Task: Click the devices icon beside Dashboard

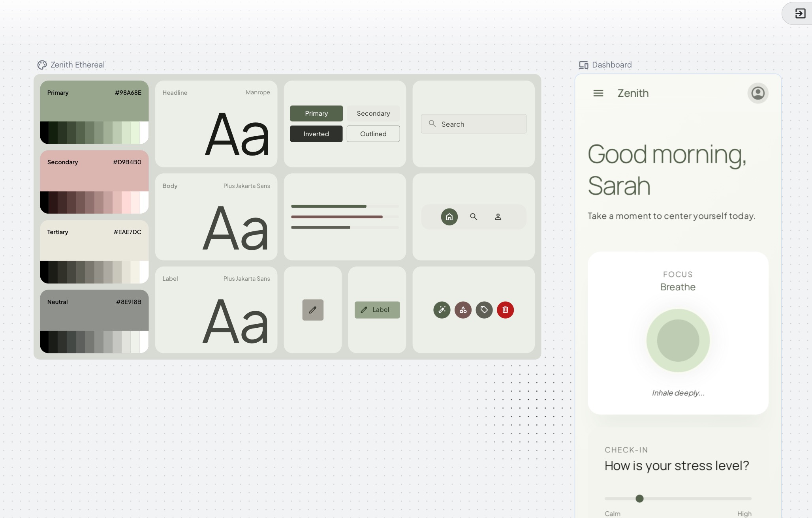Action: point(583,65)
